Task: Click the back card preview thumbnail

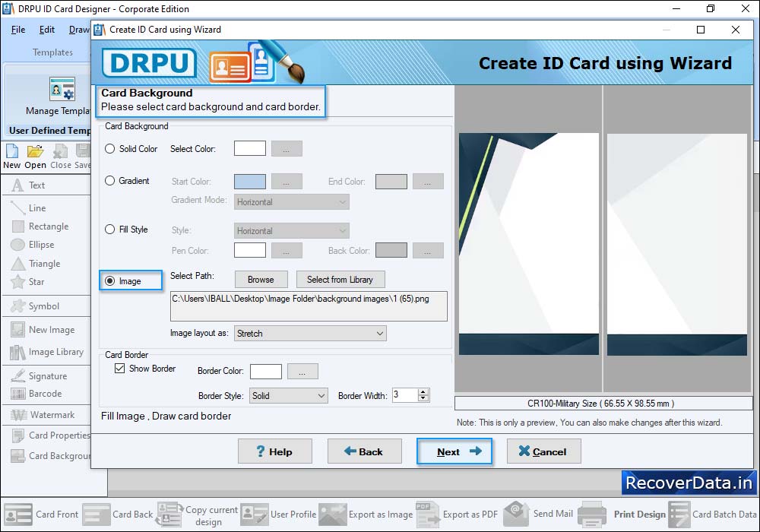Action: tap(677, 244)
